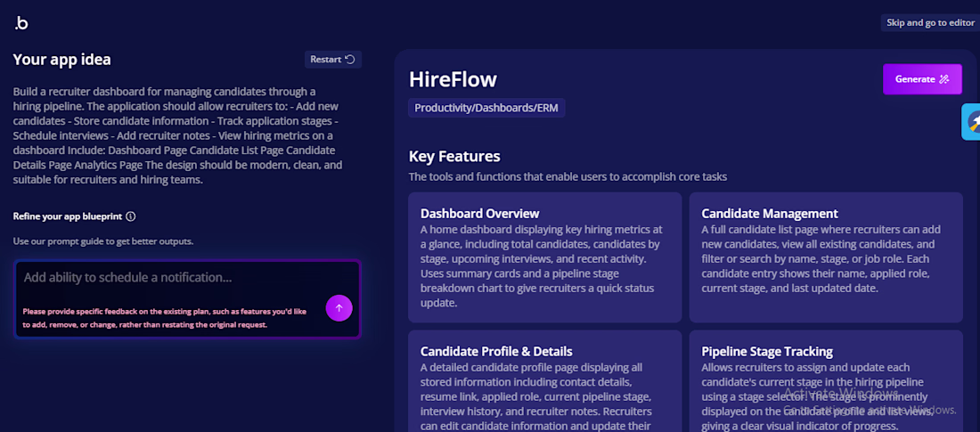Click the Restart button
980x432 pixels.
(332, 60)
